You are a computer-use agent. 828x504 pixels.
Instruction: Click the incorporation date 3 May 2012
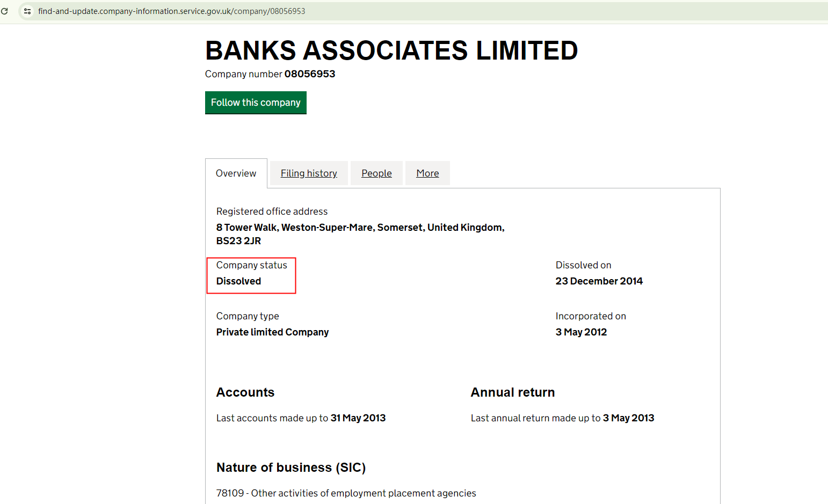(581, 332)
